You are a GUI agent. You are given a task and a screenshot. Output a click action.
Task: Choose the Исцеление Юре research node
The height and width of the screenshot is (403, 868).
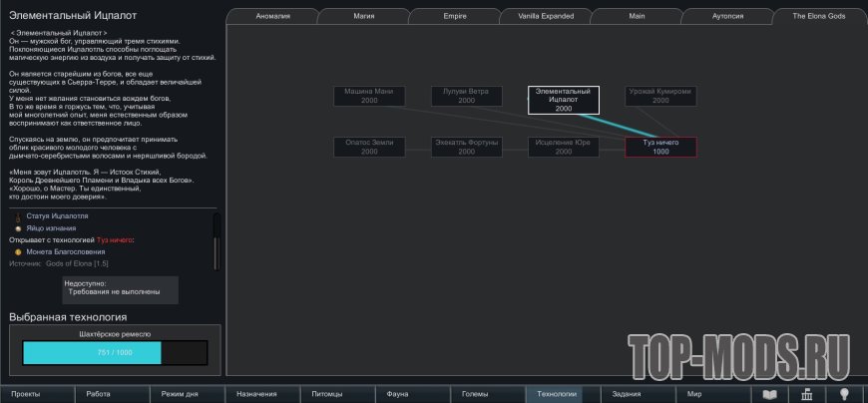[564, 147]
